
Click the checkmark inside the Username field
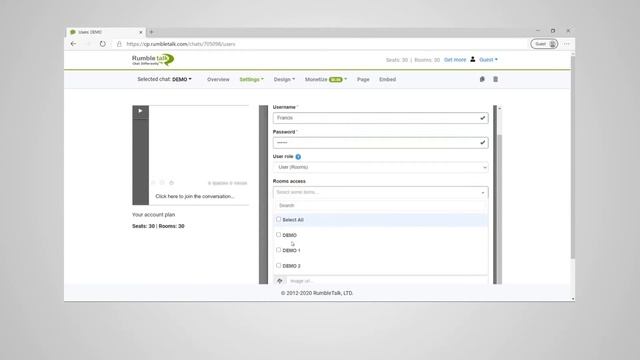[x=482, y=118]
